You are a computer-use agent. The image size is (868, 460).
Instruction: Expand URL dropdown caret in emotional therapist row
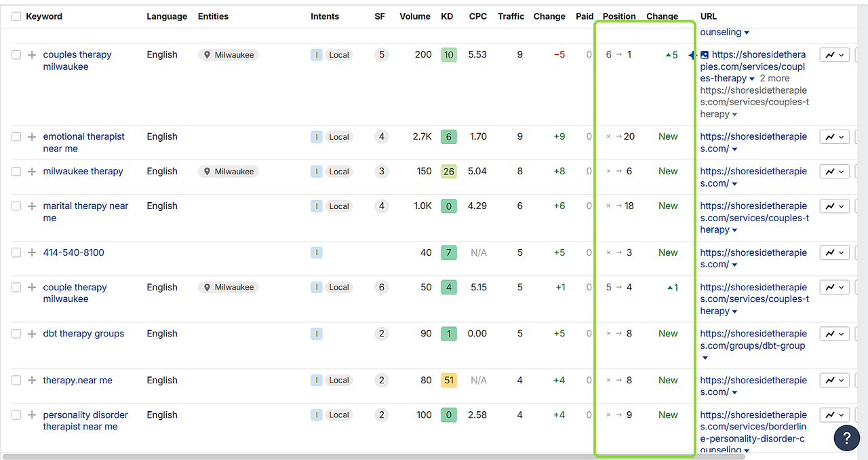point(734,149)
